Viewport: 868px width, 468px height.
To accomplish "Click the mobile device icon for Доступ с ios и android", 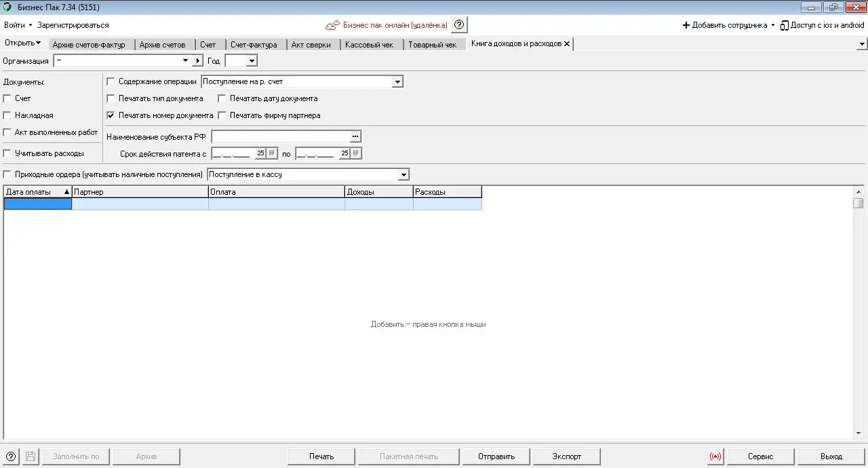I will click(x=784, y=25).
